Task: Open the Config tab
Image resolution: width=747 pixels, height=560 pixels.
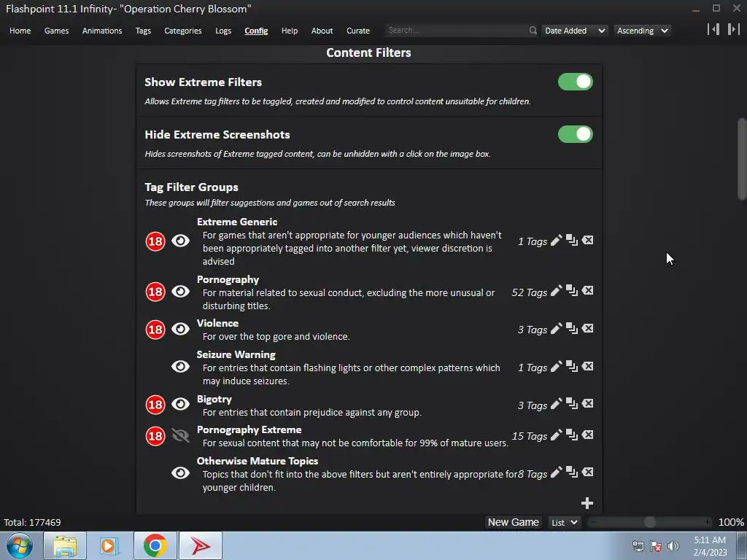Action: (x=256, y=31)
